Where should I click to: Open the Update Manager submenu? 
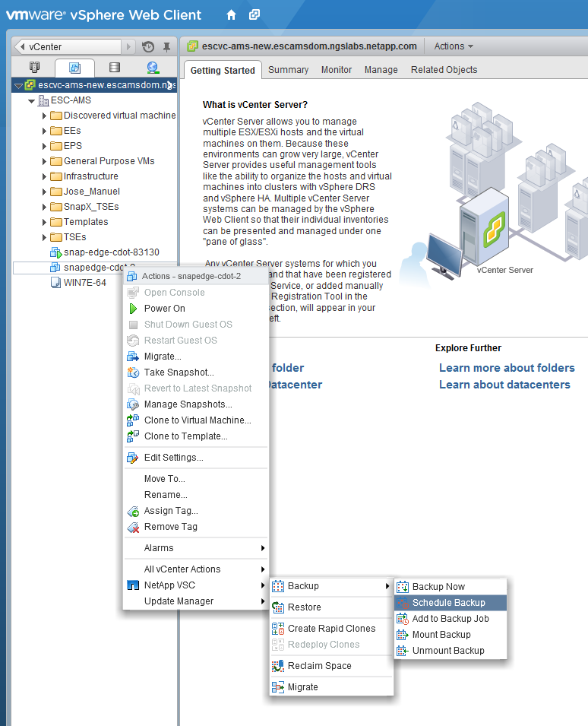click(x=196, y=601)
